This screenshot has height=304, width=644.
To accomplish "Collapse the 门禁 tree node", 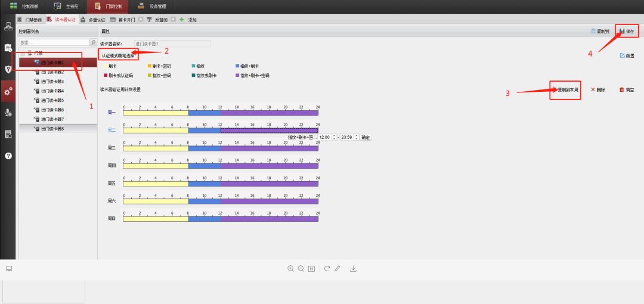I will [22, 53].
